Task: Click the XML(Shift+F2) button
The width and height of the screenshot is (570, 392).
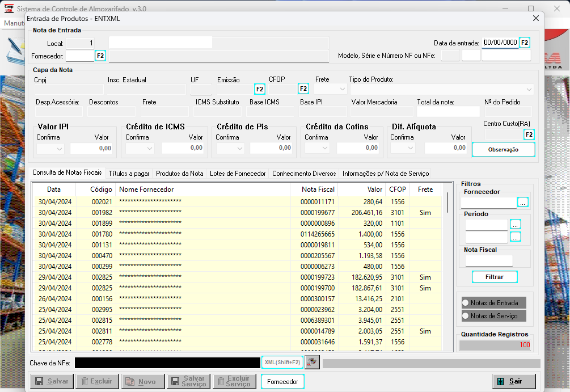Action: (282, 362)
